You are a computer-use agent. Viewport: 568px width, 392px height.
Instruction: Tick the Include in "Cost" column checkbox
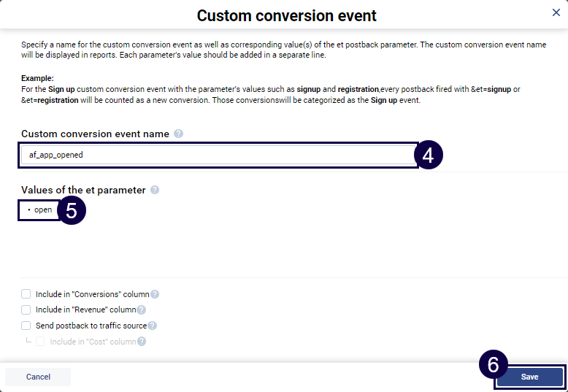[41, 341]
